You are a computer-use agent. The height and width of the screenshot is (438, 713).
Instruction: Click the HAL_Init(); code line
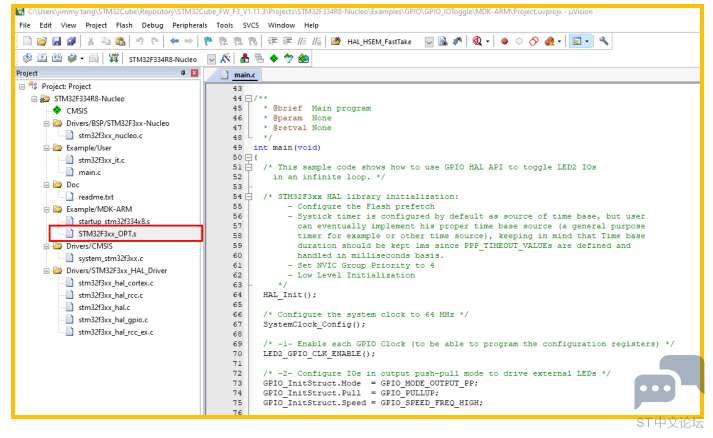pos(289,295)
